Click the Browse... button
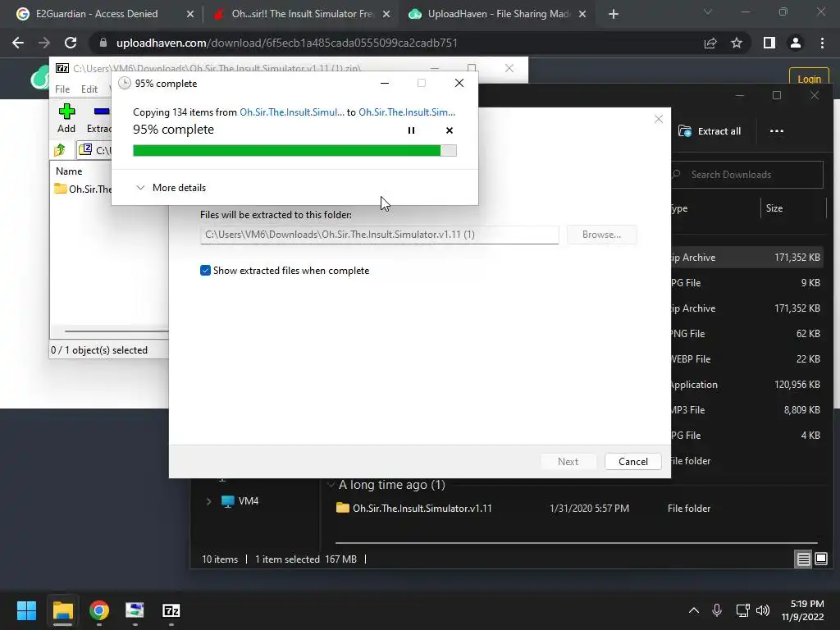The height and width of the screenshot is (630, 840). 601,235
